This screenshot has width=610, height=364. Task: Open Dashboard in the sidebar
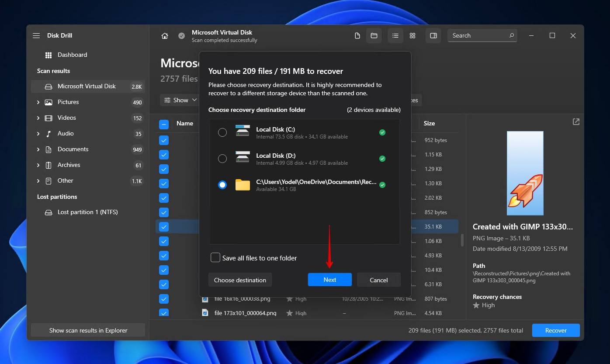coord(72,55)
